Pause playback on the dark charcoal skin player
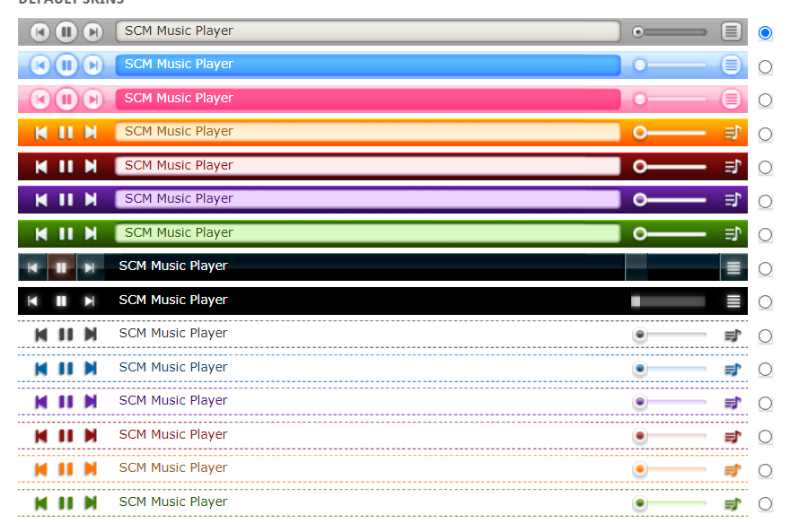Viewport: 790px width, 532px height. pos(63,266)
